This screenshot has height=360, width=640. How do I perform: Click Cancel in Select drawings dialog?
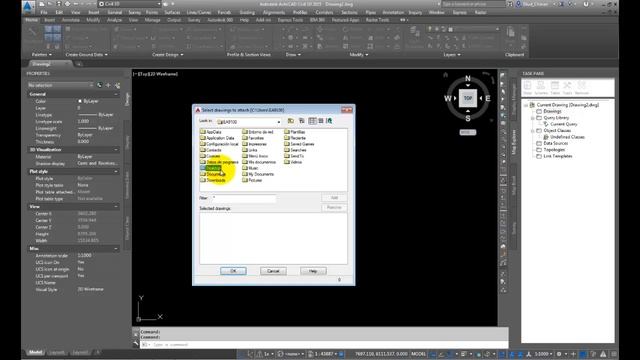(273, 271)
